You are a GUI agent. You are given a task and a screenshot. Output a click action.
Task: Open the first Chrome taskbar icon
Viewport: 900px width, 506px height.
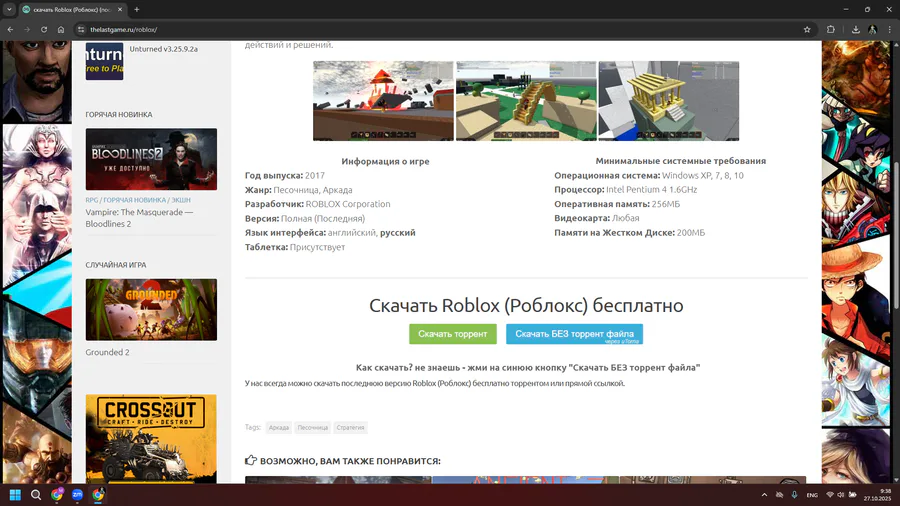pyautogui.click(x=56, y=495)
